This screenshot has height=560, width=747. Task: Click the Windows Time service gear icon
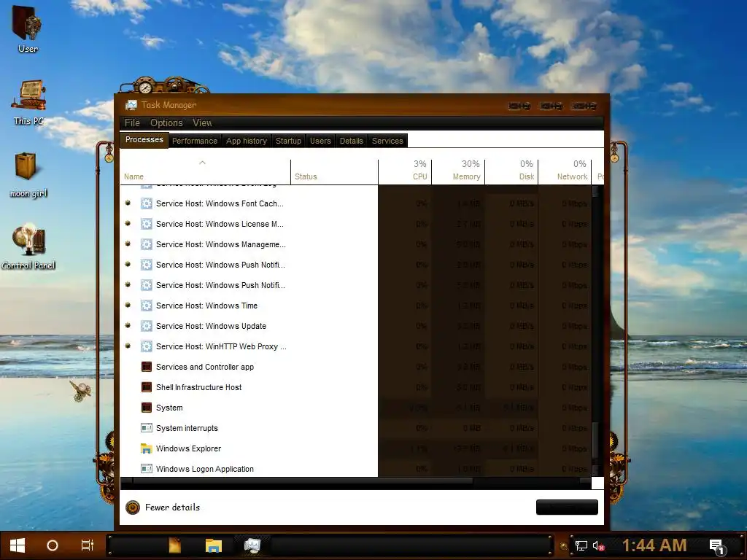point(146,306)
